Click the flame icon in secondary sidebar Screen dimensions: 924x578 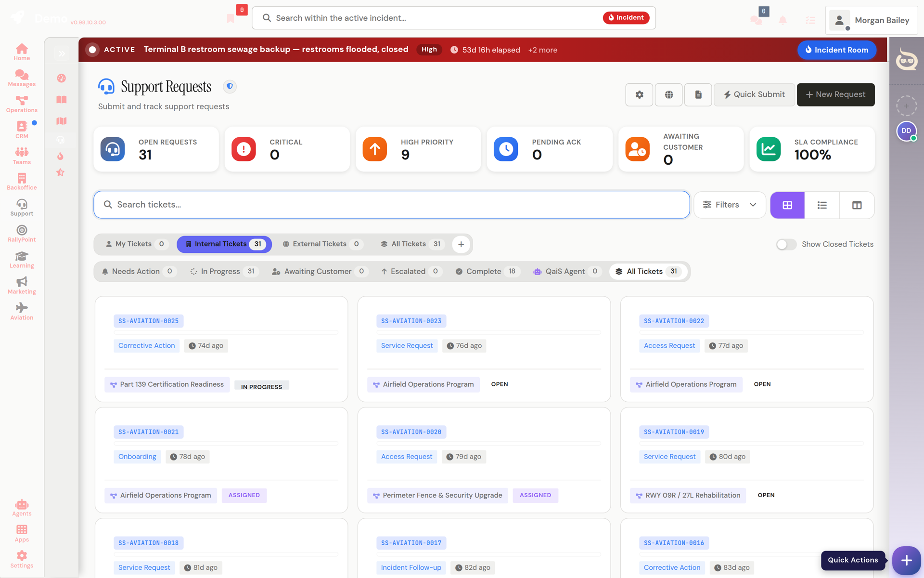click(61, 156)
